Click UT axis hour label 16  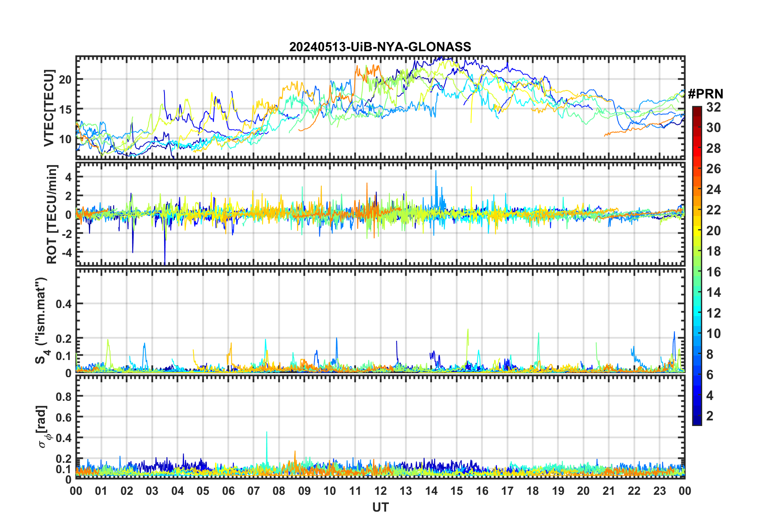pyautogui.click(x=482, y=491)
